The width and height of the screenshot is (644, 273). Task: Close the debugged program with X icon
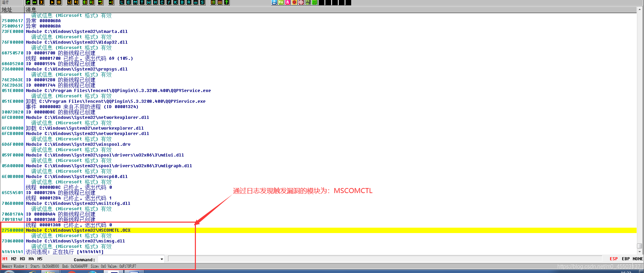point(41,2)
